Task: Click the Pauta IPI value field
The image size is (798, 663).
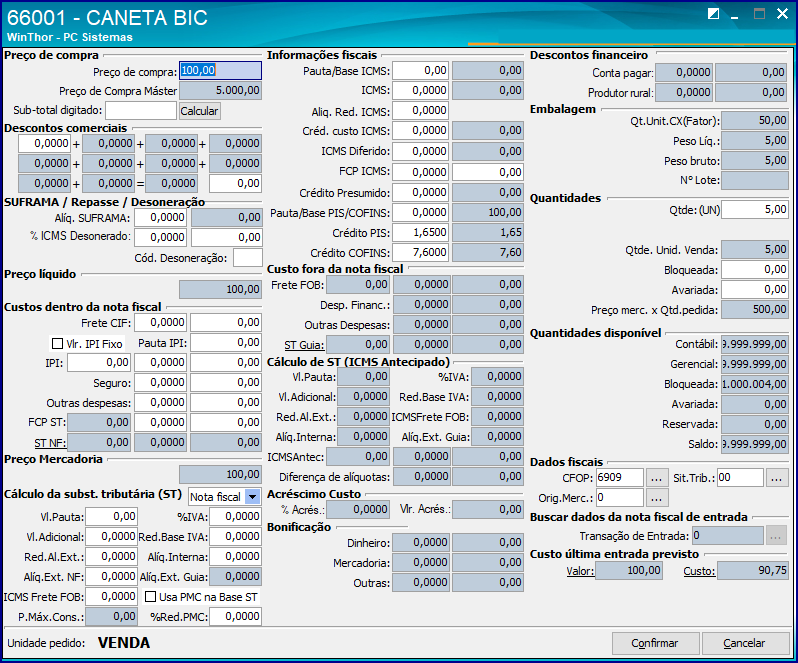Action: coord(226,343)
